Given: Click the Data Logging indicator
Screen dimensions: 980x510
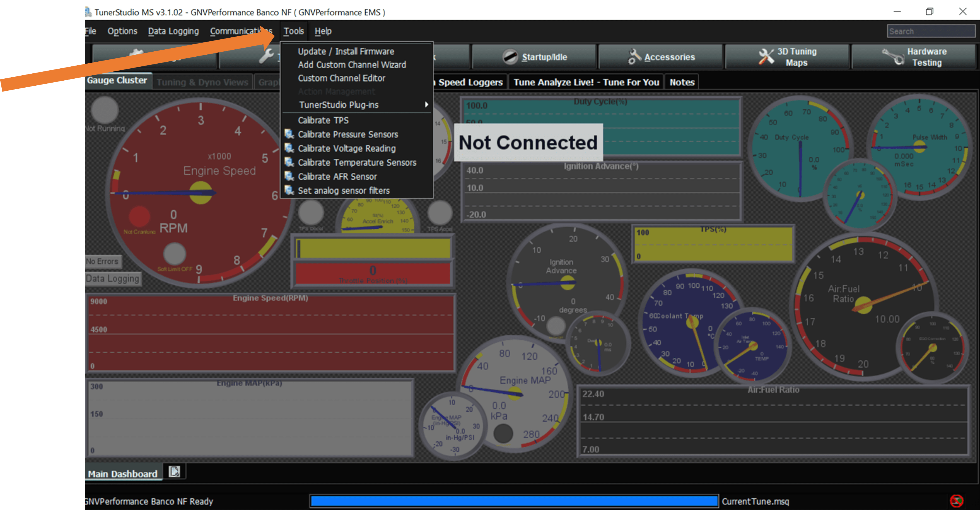Looking at the screenshot, I should [x=113, y=279].
